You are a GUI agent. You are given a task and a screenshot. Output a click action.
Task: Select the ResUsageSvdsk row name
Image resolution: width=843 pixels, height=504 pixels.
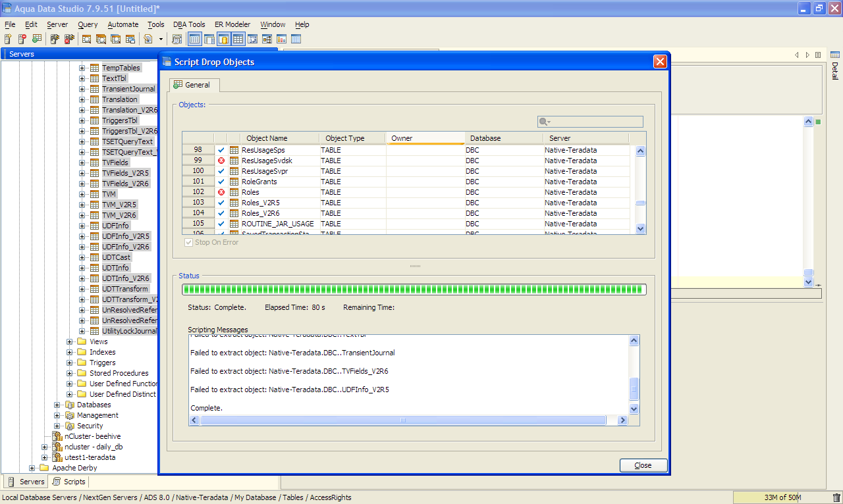click(267, 161)
